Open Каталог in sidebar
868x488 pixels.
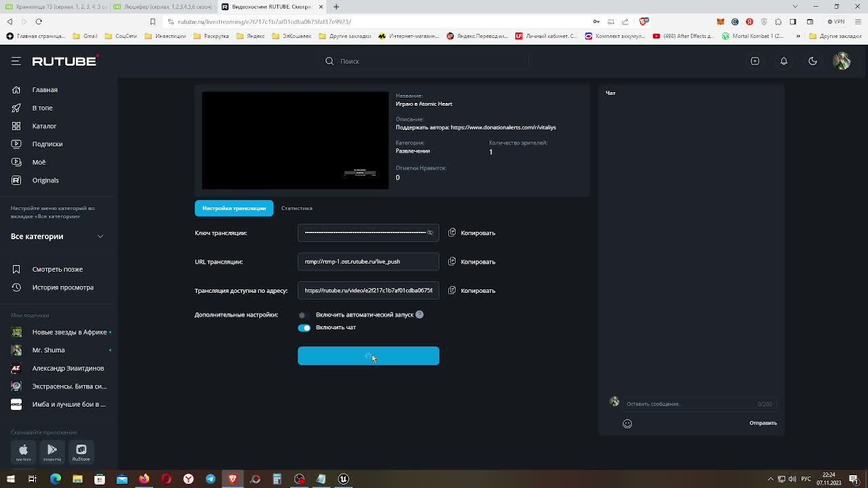(x=44, y=126)
